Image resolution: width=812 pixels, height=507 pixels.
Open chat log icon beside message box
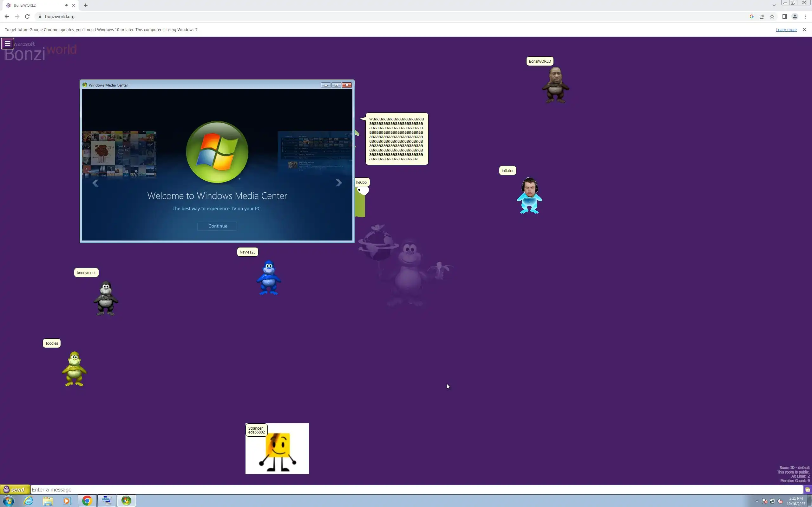pos(808,490)
